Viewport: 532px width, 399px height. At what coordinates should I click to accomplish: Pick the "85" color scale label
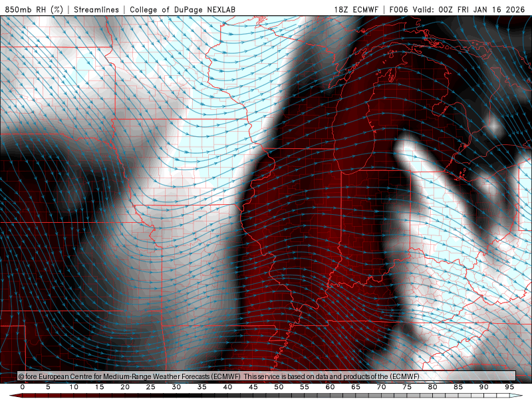tap(458, 387)
